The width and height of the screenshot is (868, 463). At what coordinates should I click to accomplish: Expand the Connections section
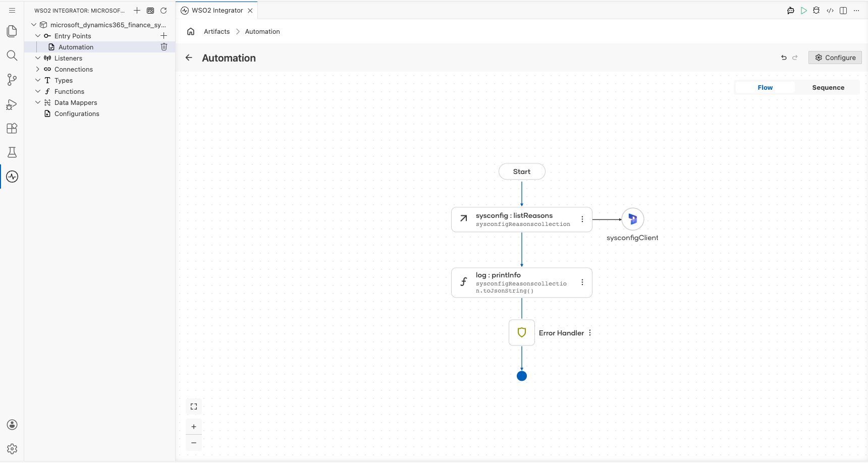[x=38, y=69]
